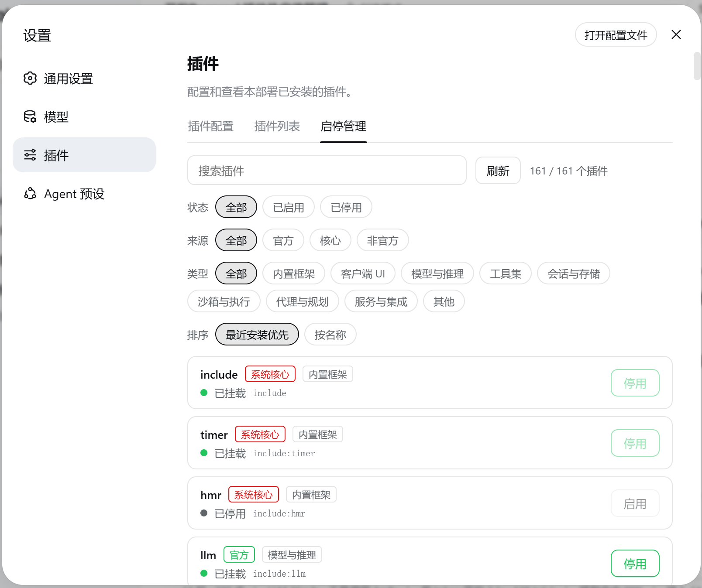702x588 pixels.
Task: Select Agent 预设 in the sidebar
Action: coord(84,194)
